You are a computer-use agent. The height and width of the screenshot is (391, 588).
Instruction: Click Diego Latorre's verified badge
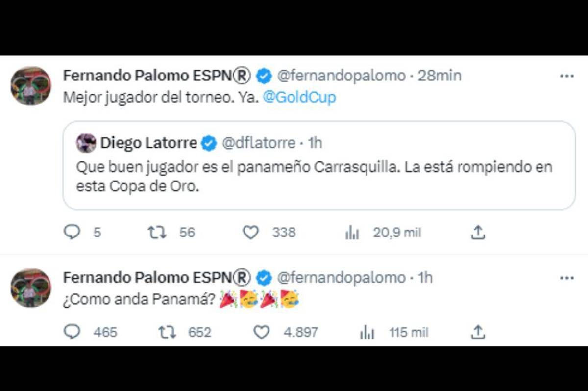[x=208, y=143]
